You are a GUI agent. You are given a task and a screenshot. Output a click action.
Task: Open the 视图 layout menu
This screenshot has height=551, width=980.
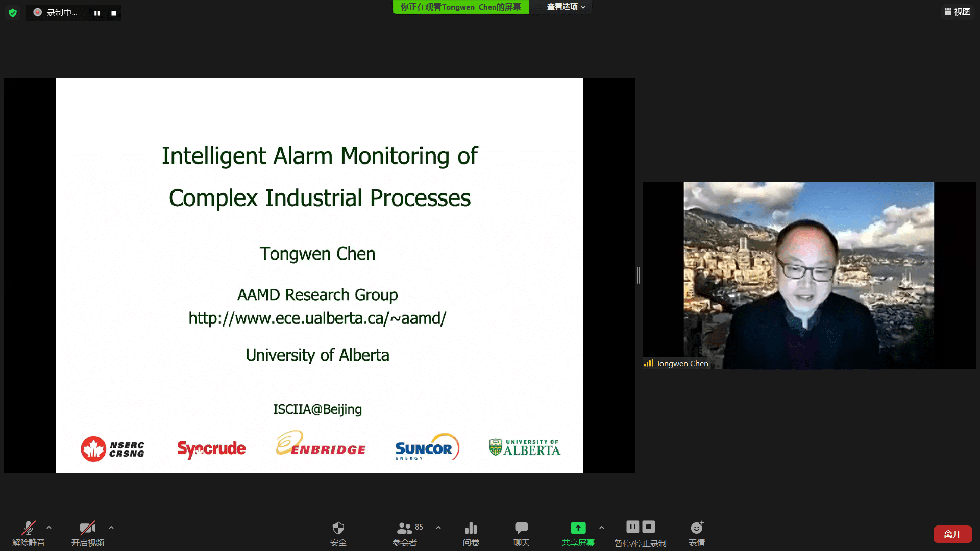coord(958,12)
